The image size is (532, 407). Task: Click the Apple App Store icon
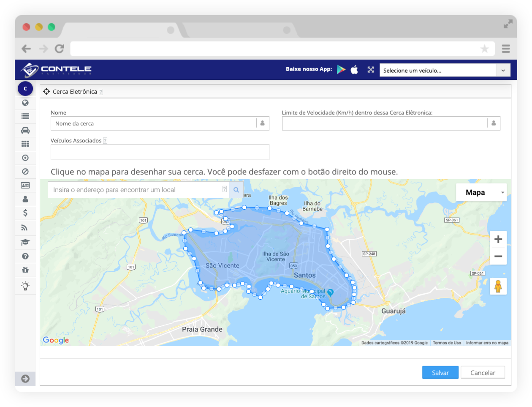[354, 70]
